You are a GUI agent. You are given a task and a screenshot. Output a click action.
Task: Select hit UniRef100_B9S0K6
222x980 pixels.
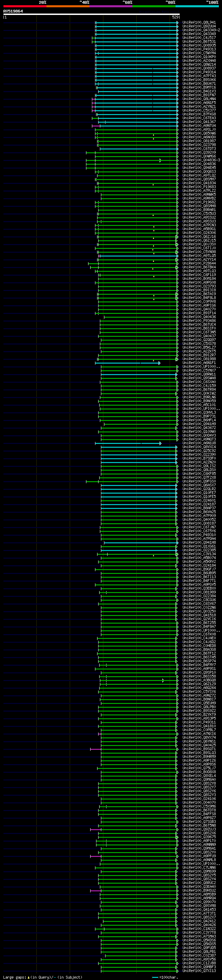coord(199,80)
